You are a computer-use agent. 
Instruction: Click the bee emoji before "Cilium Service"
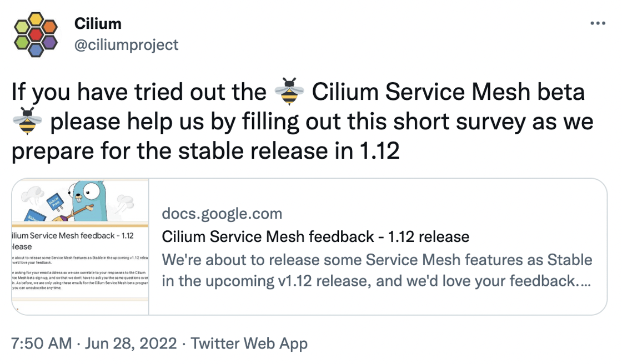289,92
